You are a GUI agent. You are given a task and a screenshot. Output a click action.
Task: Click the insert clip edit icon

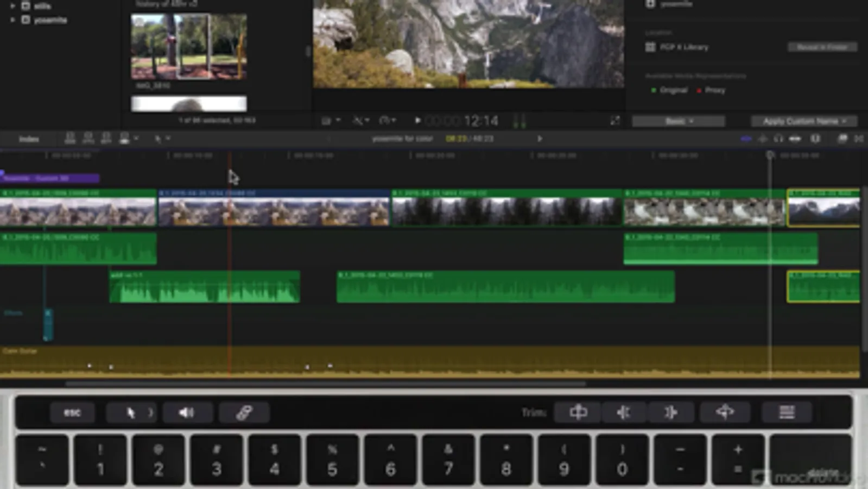click(x=88, y=139)
